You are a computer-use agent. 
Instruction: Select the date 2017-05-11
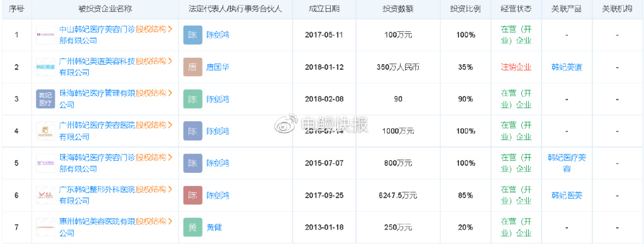(x=324, y=35)
